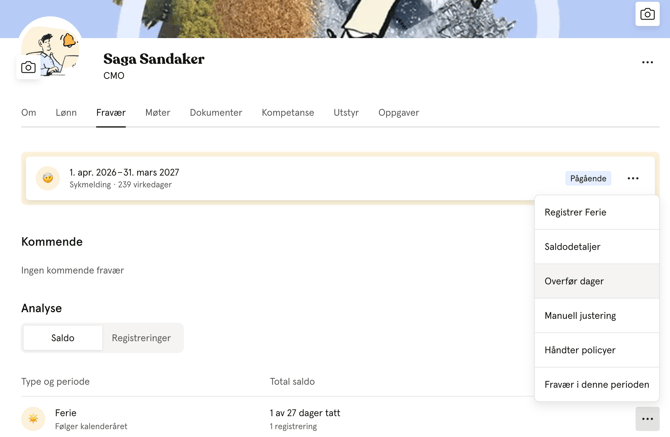This screenshot has height=437, width=670.
Task: Click the Pågående status badge
Action: coord(588,179)
